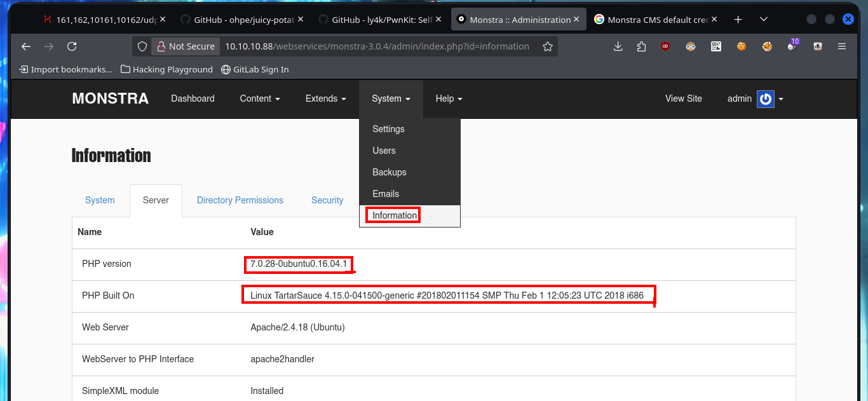Viewport: 868px width, 401px height.
Task: Bookmark this page with the star icon
Action: 548,46
